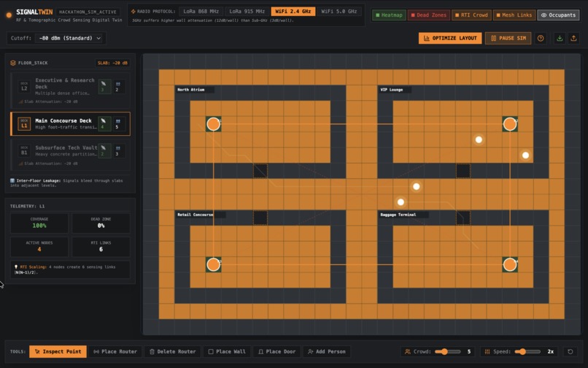Click the VIP Lounge room label
The image size is (588, 368).
(392, 90)
